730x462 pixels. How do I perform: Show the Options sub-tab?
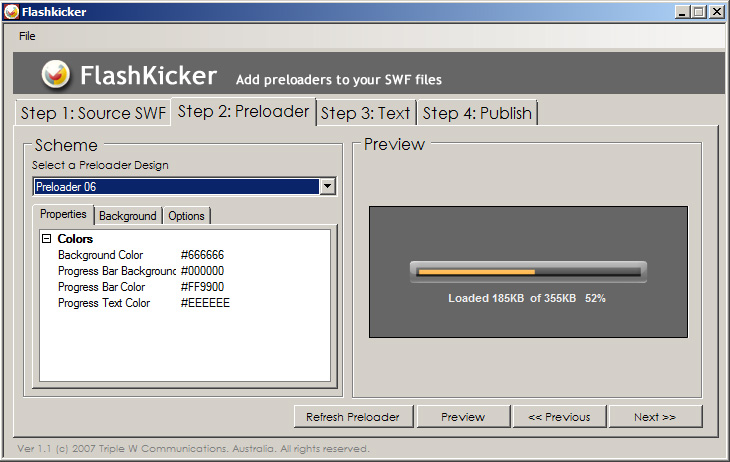(x=186, y=216)
